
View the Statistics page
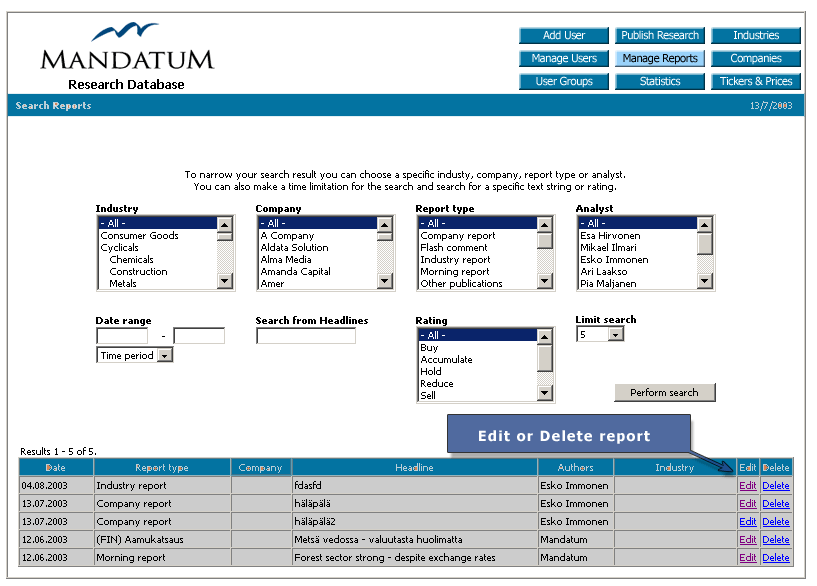(660, 81)
